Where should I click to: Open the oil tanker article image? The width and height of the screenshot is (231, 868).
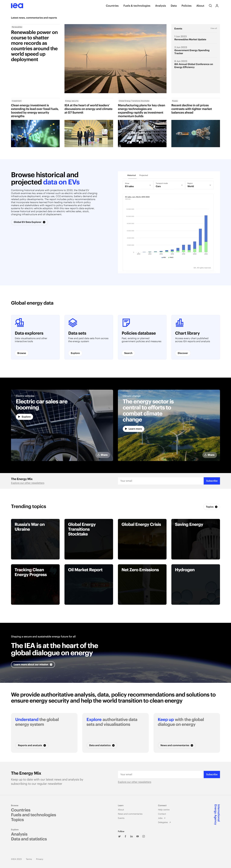(196, 133)
